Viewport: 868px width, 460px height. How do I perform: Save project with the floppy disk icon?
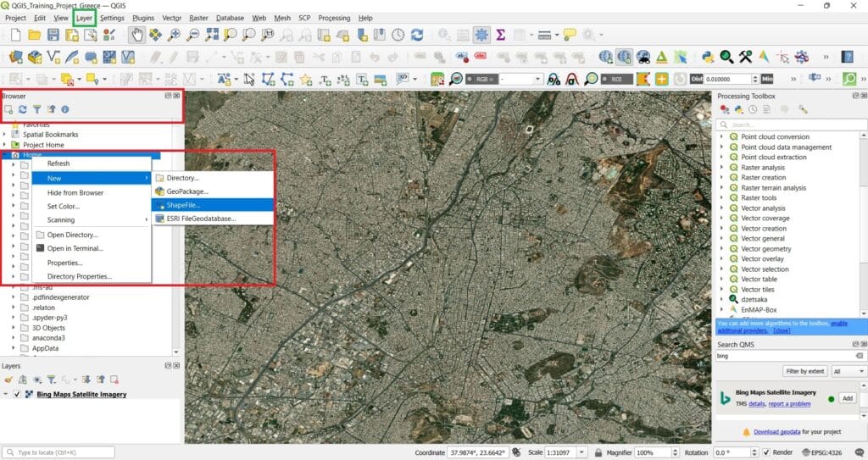[x=53, y=35]
